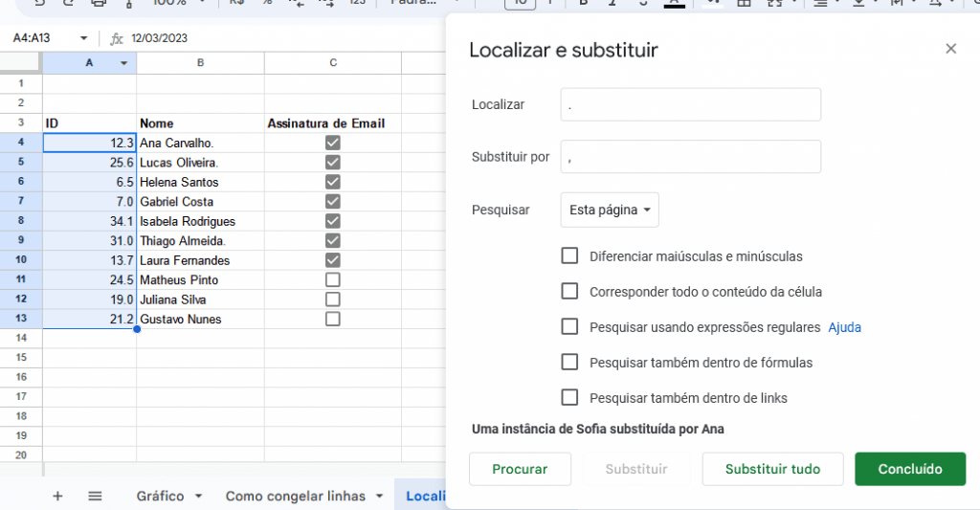The width and height of the screenshot is (980, 510).
Task: Open the Esta página search scope dropdown
Action: click(x=610, y=210)
